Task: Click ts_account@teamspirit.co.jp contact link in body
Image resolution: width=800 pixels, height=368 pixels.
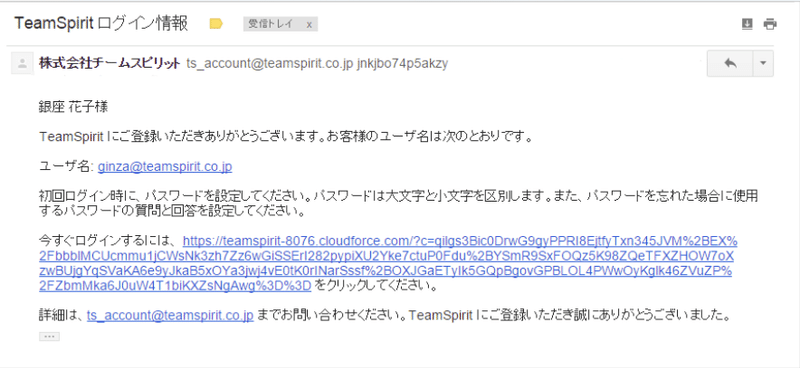Action: (x=170, y=316)
